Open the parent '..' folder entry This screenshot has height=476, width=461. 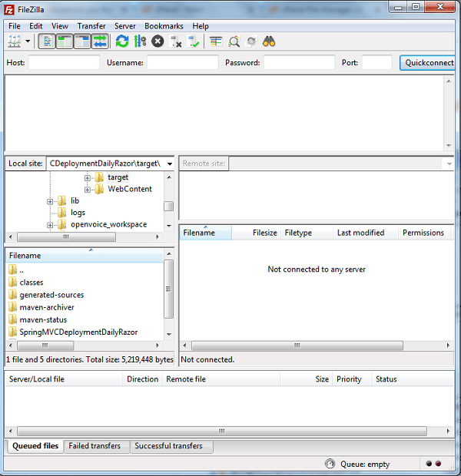pyautogui.click(x=17, y=270)
